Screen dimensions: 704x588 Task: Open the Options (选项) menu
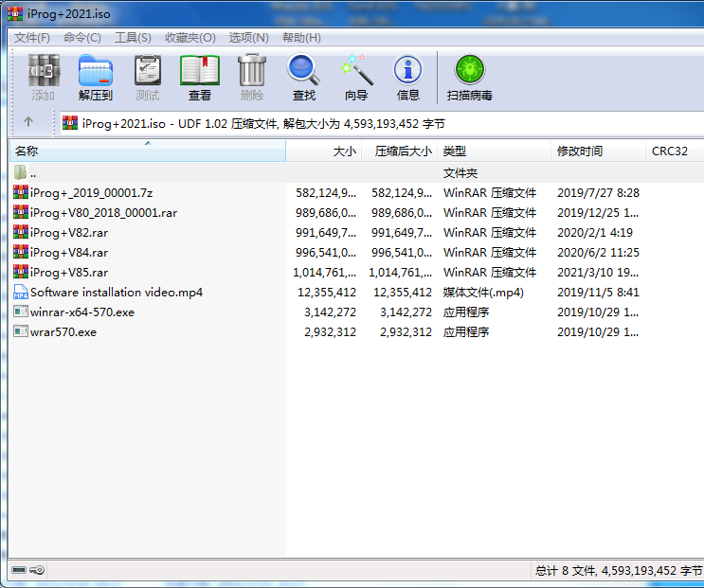click(x=249, y=38)
